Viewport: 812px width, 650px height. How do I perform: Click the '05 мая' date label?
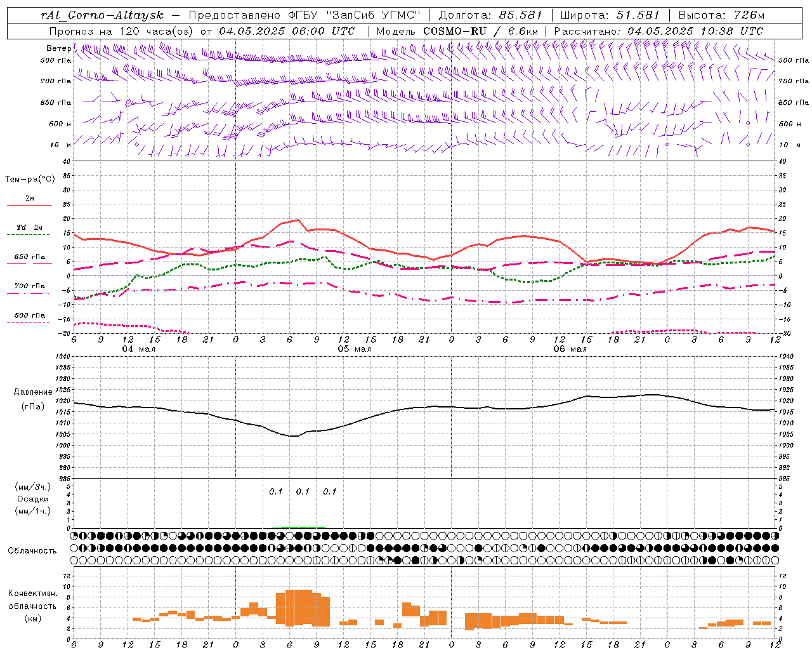click(354, 349)
